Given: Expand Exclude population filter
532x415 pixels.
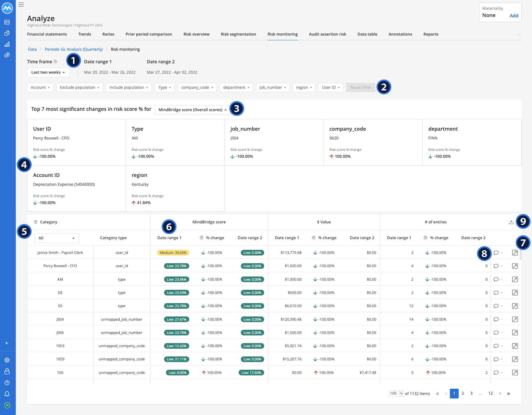Looking at the screenshot, I should (80, 87).
